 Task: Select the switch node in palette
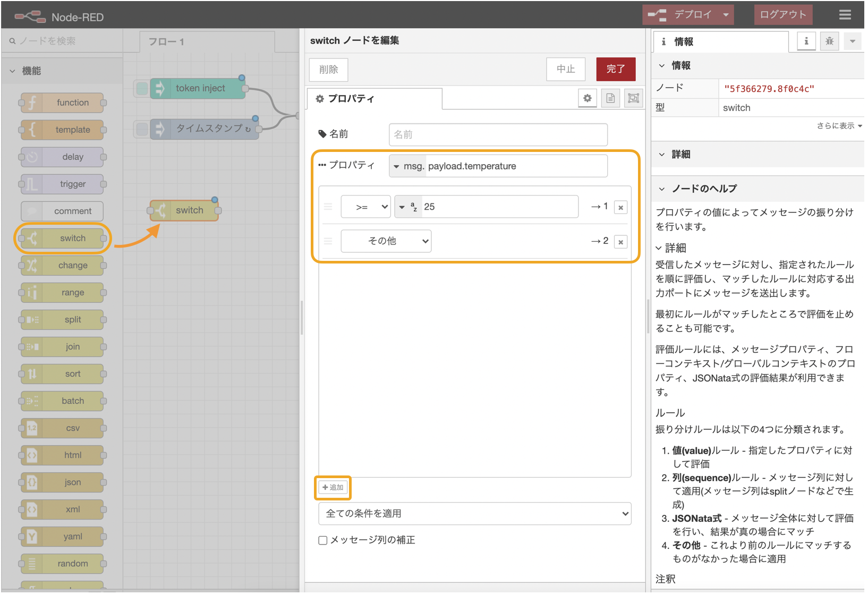[x=63, y=238]
